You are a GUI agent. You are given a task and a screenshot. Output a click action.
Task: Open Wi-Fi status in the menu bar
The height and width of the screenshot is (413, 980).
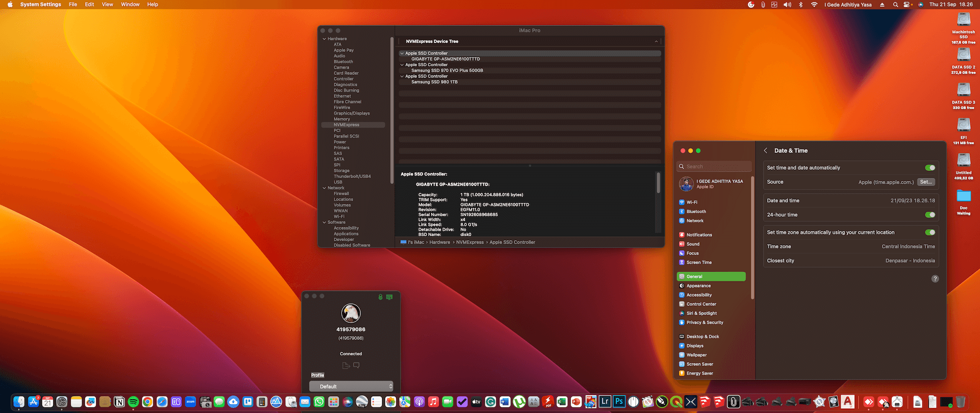click(814, 5)
